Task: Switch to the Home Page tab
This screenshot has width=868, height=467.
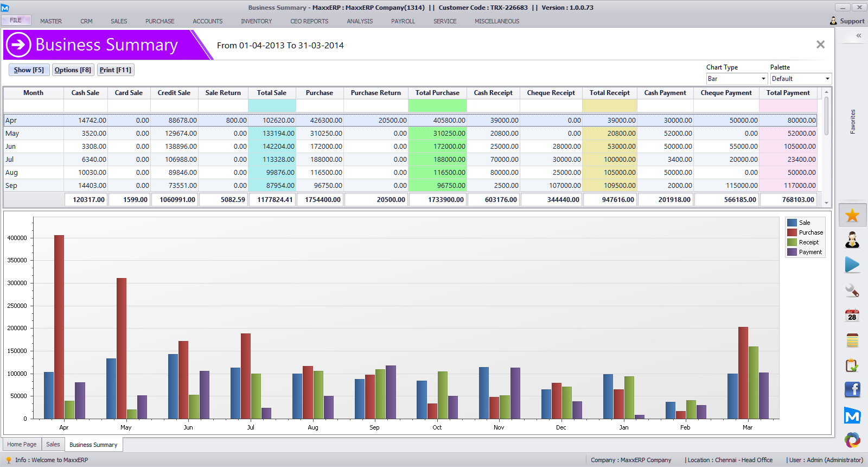Action: coord(22,444)
